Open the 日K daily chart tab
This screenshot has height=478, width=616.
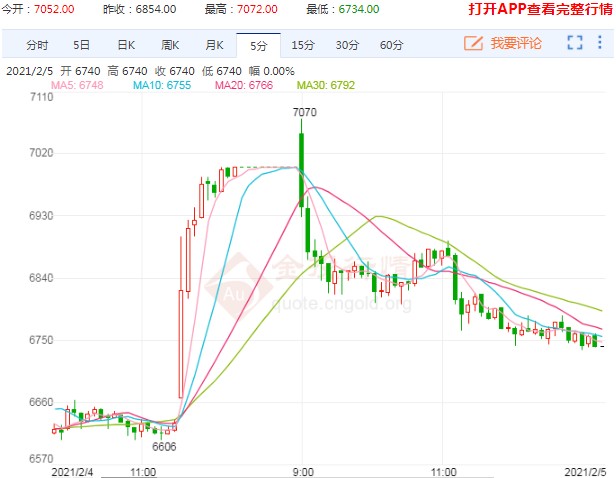point(126,45)
